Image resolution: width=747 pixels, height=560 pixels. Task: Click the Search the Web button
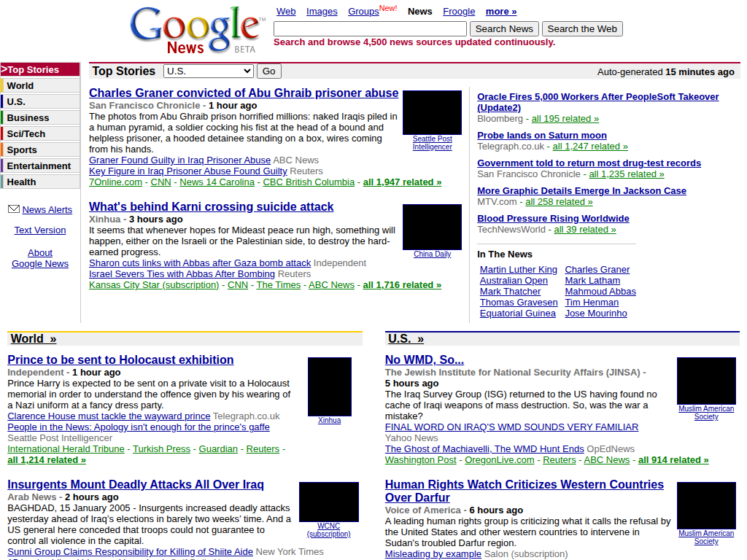581,29
